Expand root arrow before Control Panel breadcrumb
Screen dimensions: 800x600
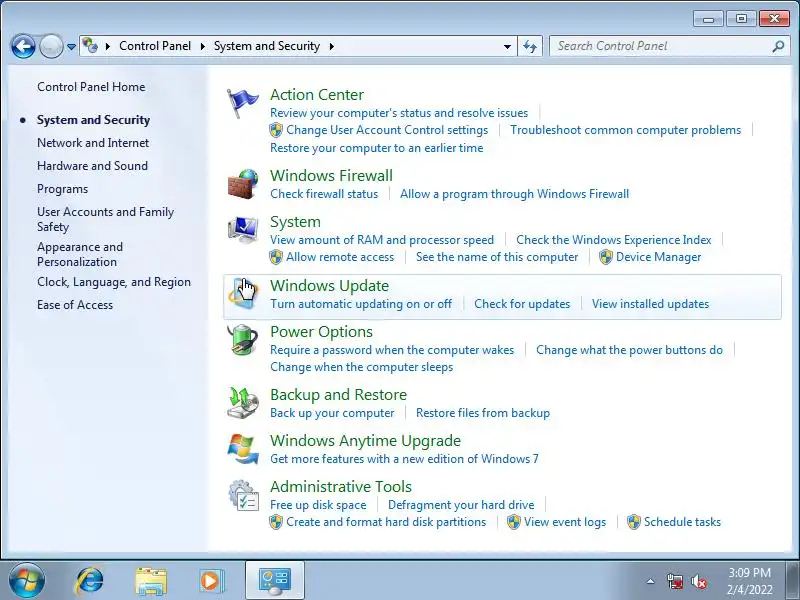[x=108, y=46]
